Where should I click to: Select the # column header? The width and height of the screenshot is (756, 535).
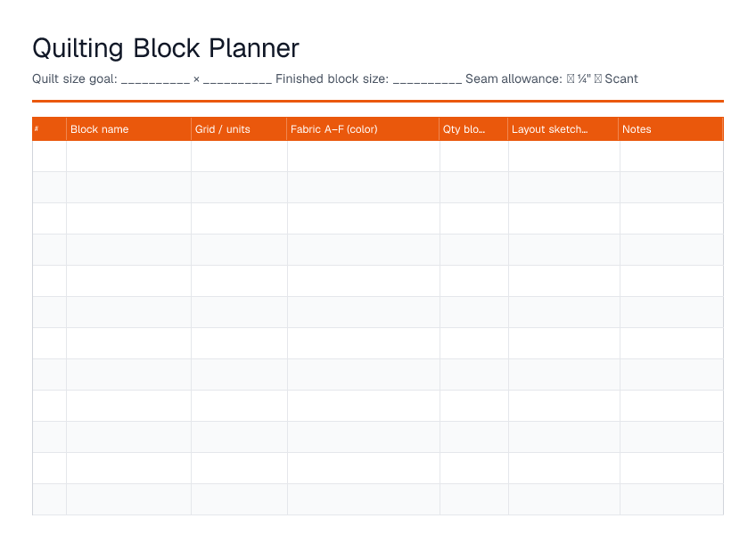pos(49,128)
